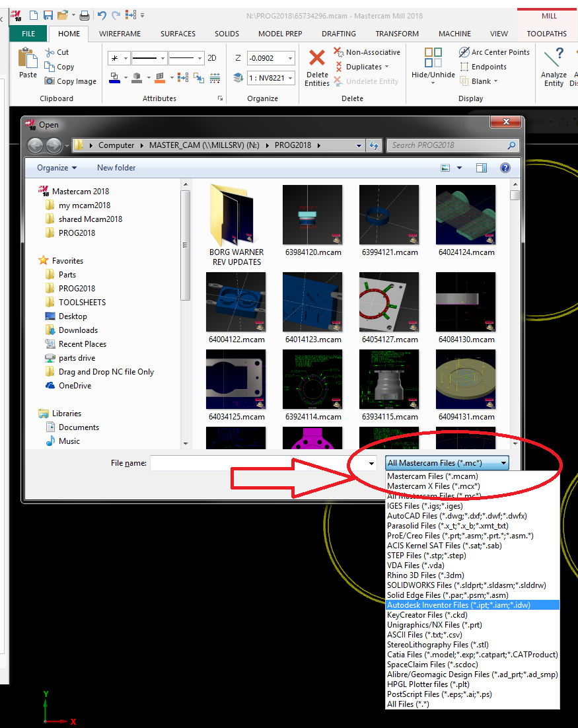Open the solid color swatch
The width and height of the screenshot is (578, 728).
[137, 78]
